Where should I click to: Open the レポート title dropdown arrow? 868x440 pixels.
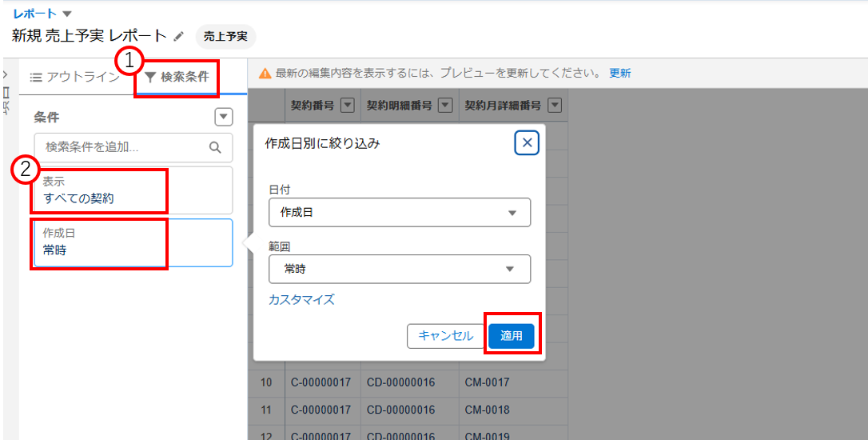(67, 14)
